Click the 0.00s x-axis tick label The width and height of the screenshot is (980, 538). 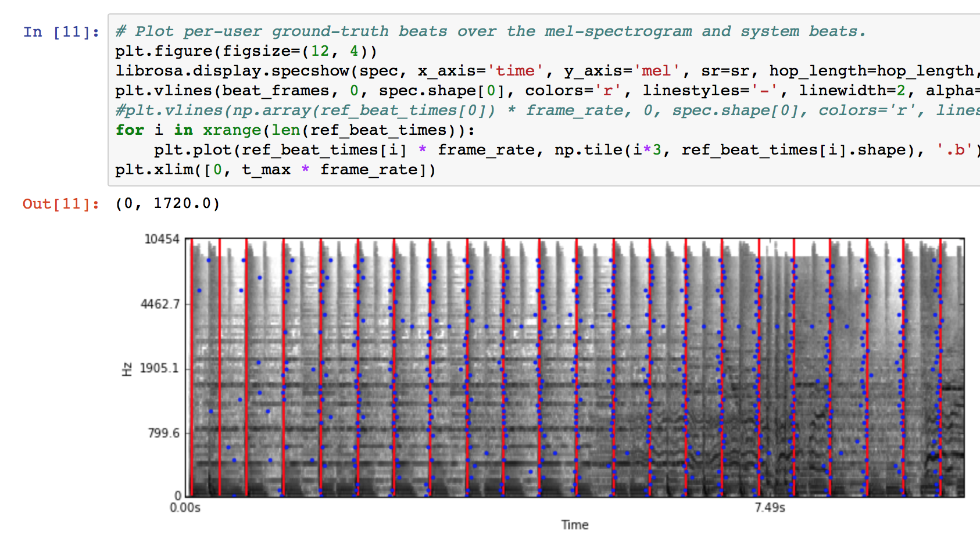(185, 508)
